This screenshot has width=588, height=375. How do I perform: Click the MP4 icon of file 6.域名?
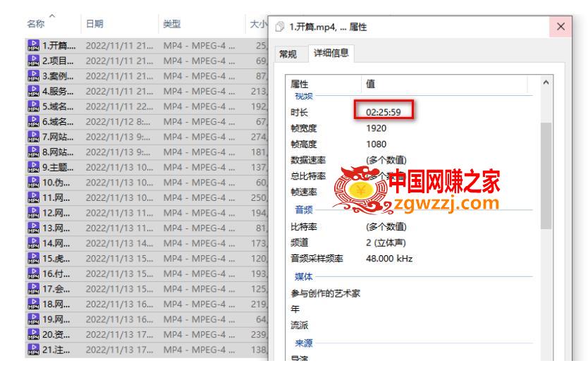click(x=33, y=121)
